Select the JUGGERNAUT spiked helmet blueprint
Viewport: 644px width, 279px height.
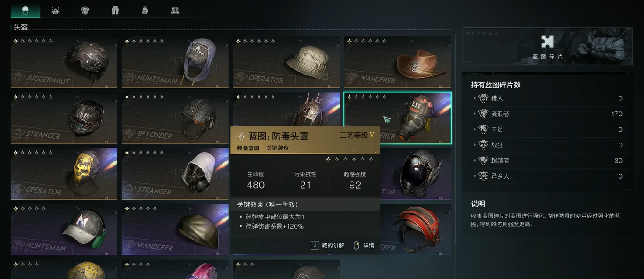click(64, 62)
